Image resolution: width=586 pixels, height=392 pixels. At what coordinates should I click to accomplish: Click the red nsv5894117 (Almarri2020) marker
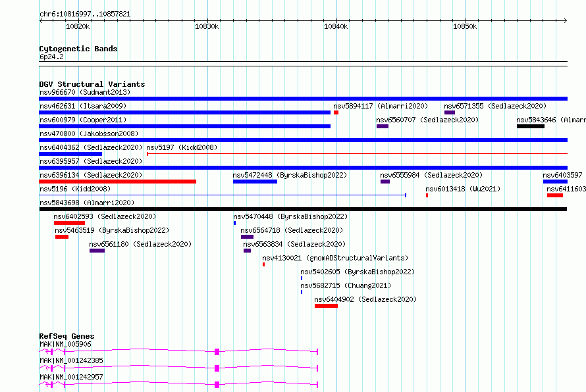click(336, 112)
